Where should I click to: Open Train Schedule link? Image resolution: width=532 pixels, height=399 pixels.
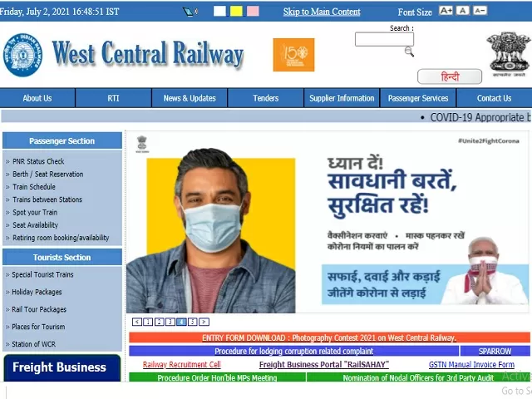pos(34,187)
